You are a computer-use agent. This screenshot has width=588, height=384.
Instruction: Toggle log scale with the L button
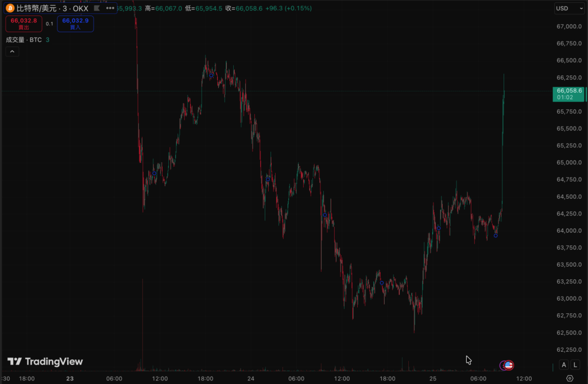pos(575,365)
